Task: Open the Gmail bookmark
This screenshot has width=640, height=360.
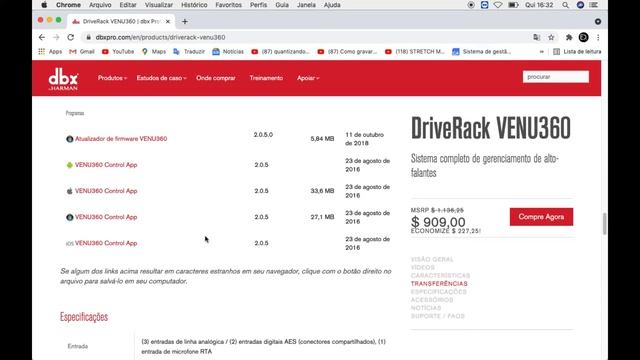Action: pos(82,52)
